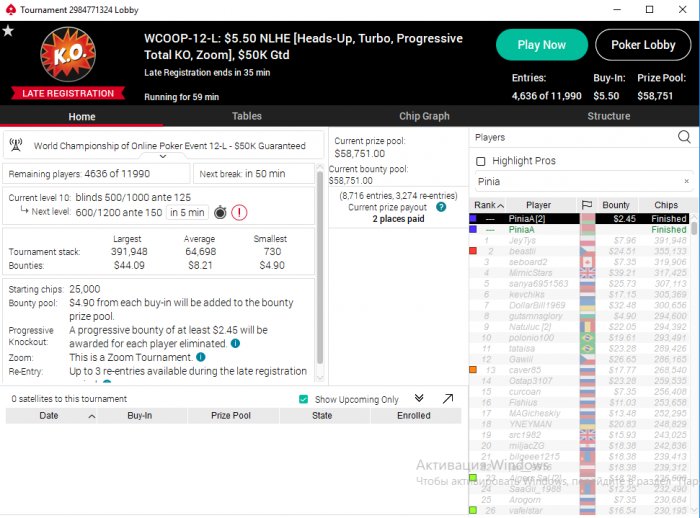
Task: Click the blue color tag beside PiniaA [2]
Action: point(473,218)
